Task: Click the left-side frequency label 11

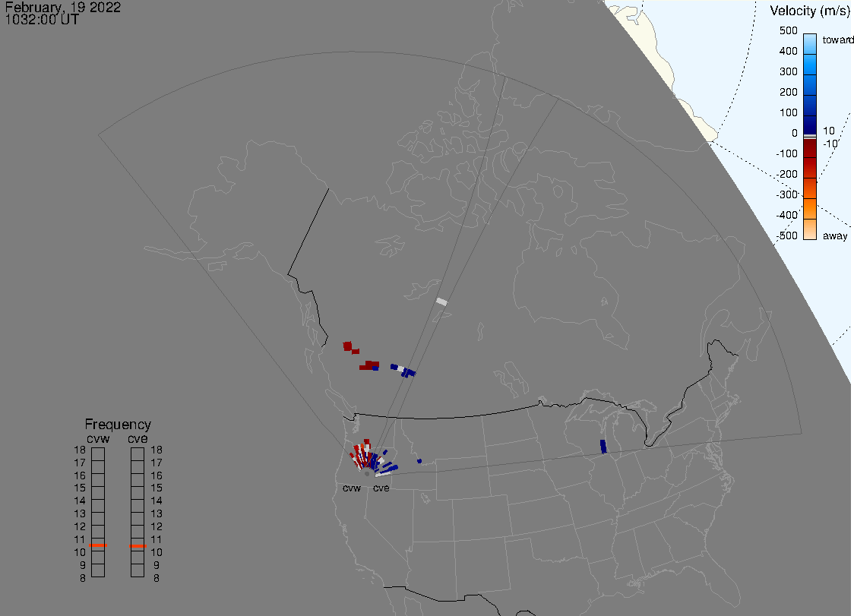Action: (x=80, y=540)
